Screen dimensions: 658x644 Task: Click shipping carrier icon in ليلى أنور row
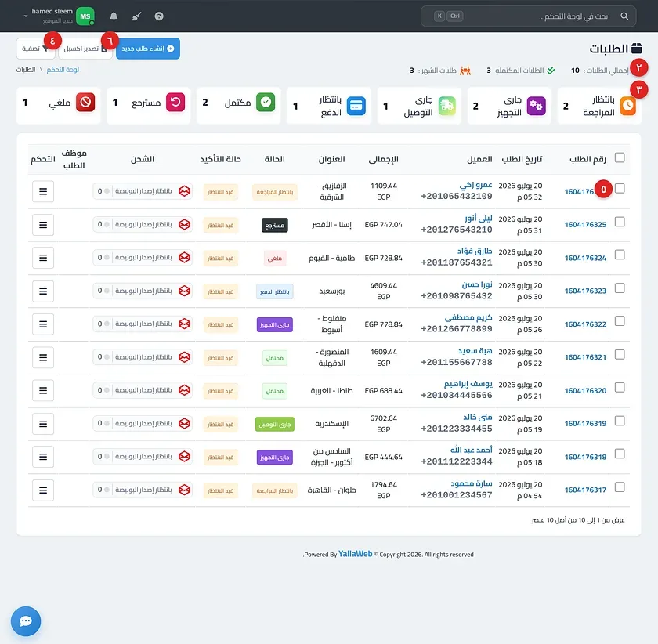[185, 224]
